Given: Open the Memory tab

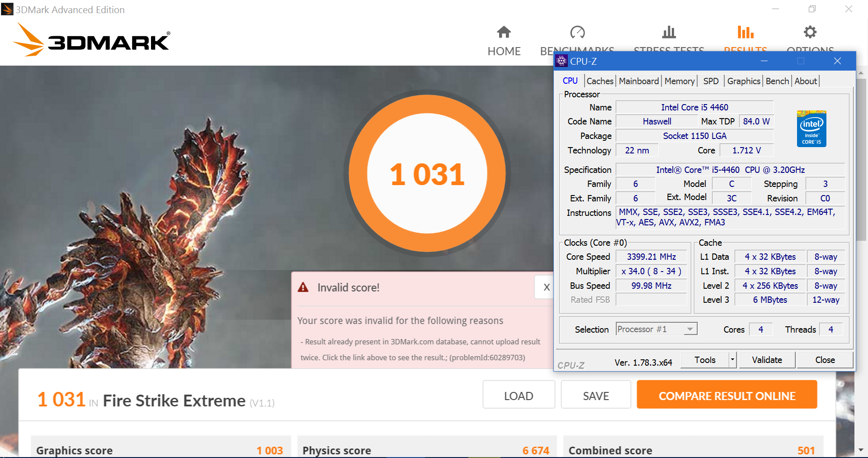Looking at the screenshot, I should pyautogui.click(x=679, y=81).
